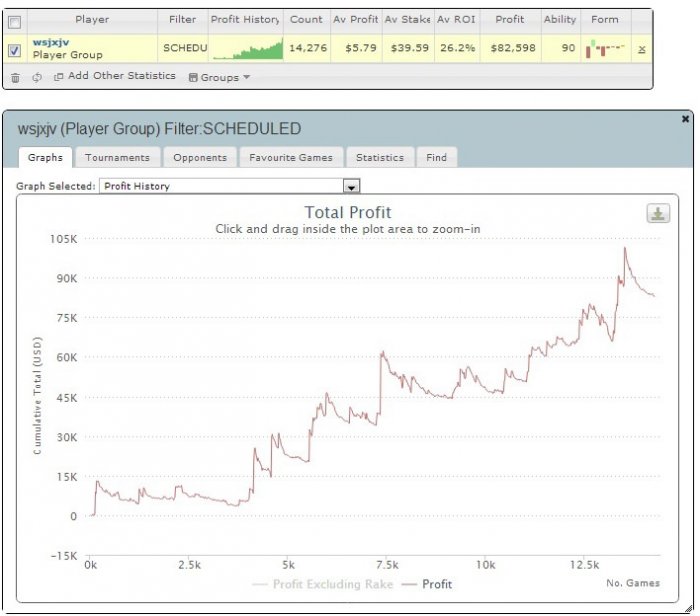This screenshot has height=616, width=700.
Task: Click the Profit History sparkline thumbnail
Action: 248,49
